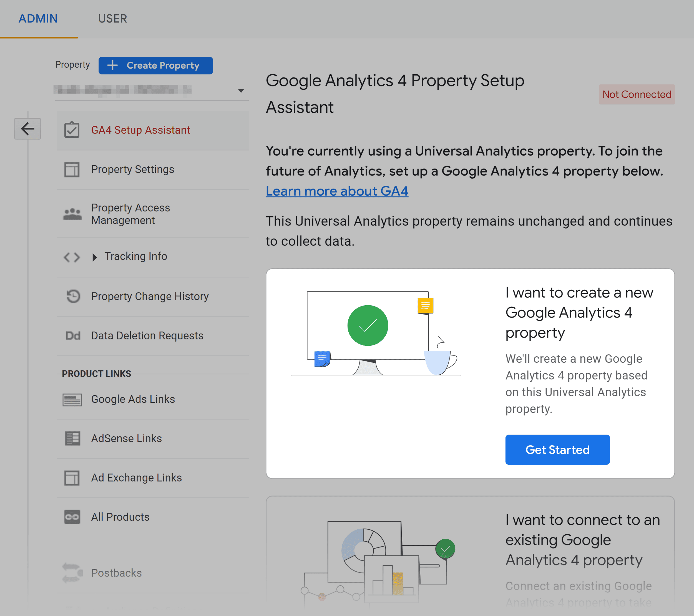Open the property selector dropdown arrow
The height and width of the screenshot is (616, 694).
tap(241, 90)
